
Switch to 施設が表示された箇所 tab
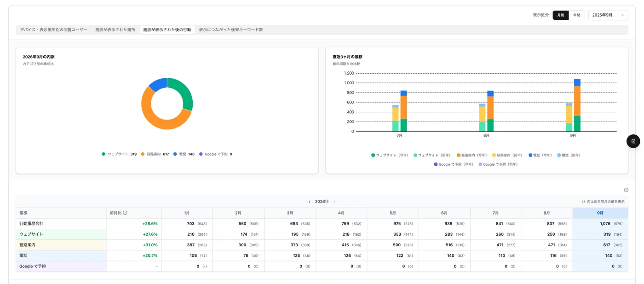115,29
